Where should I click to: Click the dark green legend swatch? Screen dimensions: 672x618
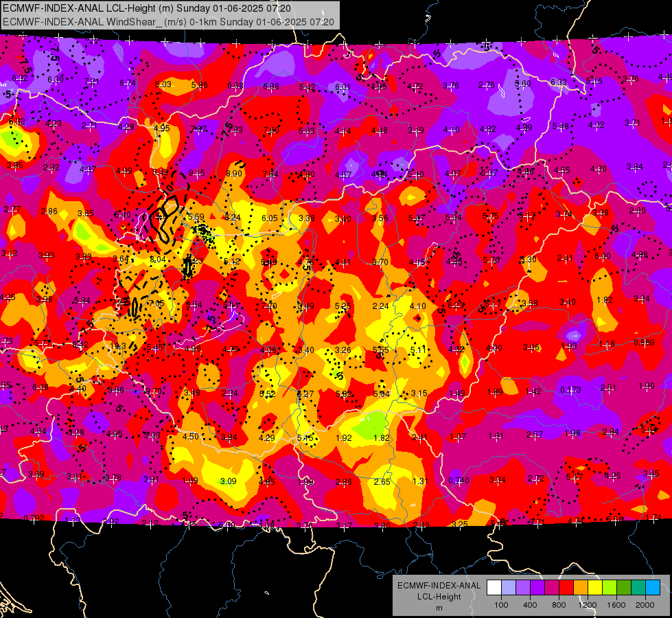624,587
